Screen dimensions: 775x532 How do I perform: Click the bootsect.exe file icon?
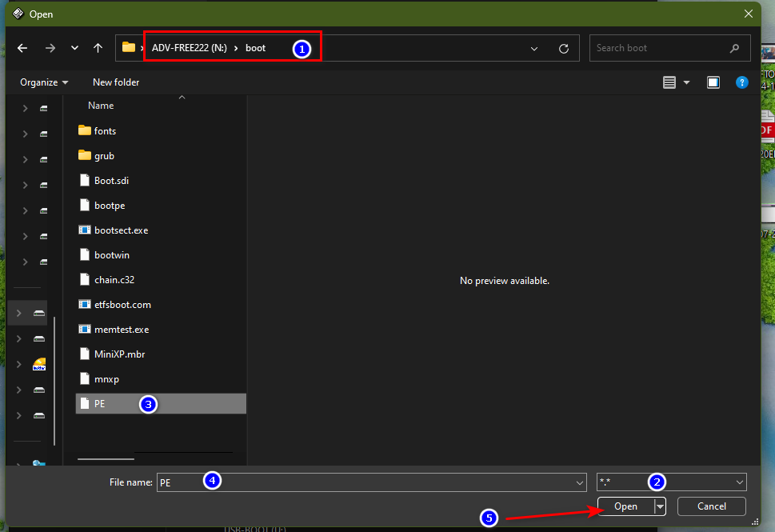85,230
